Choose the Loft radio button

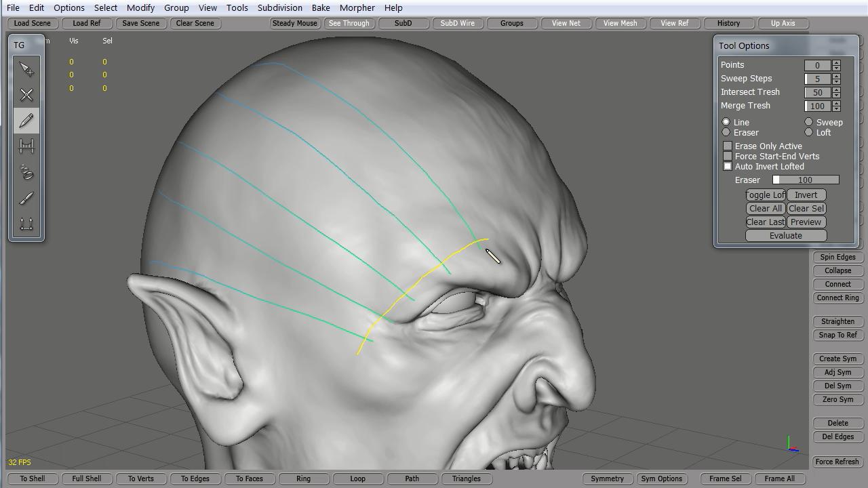808,132
